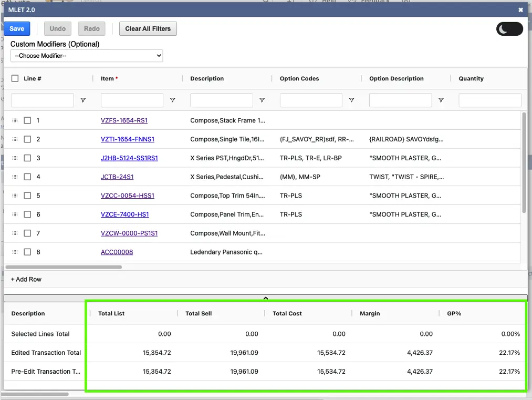
Task: Grab drag handle of line 8
Action: (x=15, y=252)
